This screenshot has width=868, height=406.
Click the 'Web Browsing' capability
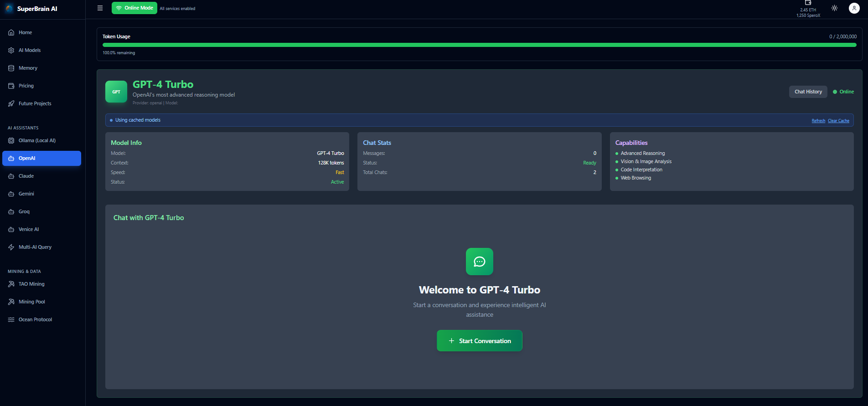click(636, 178)
